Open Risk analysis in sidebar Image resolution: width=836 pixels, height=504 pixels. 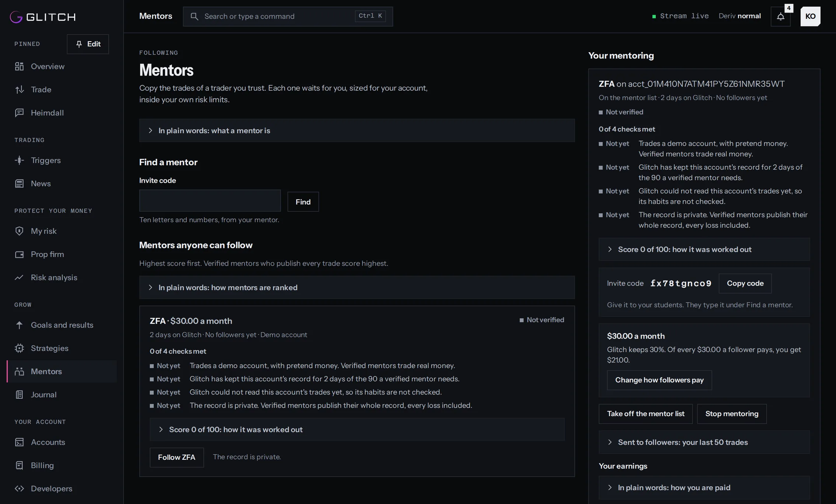(62, 277)
